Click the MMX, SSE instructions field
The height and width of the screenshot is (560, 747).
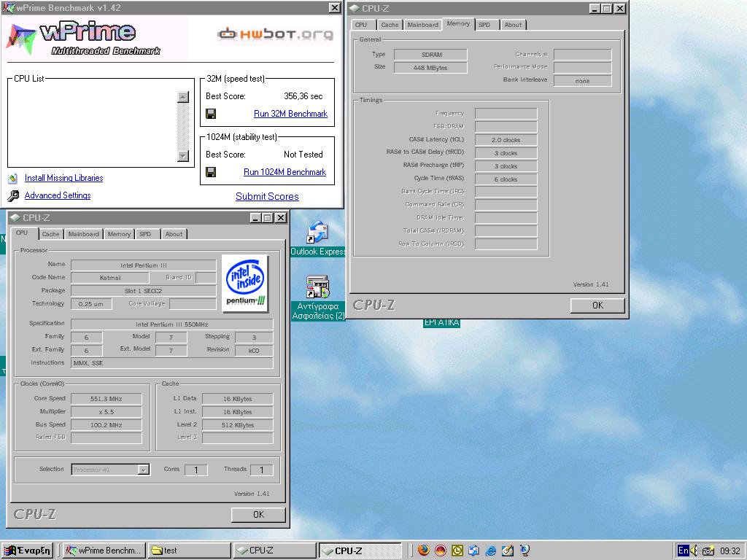pyautogui.click(x=172, y=363)
